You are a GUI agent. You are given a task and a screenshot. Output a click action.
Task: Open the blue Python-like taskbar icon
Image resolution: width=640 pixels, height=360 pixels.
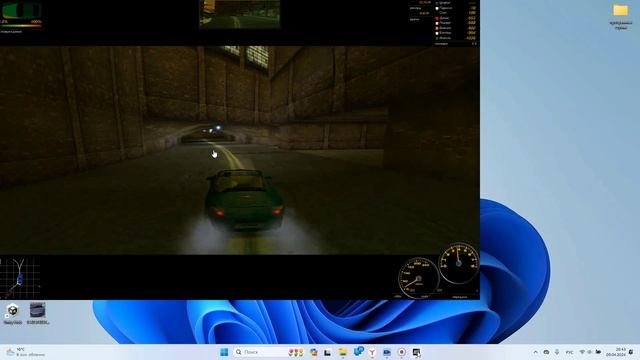[x=359, y=351]
